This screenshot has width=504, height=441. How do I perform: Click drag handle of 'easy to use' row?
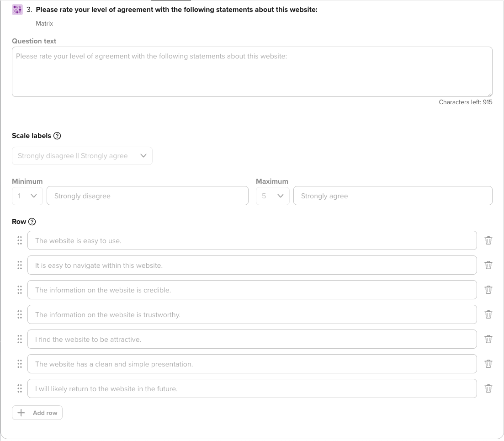point(20,240)
